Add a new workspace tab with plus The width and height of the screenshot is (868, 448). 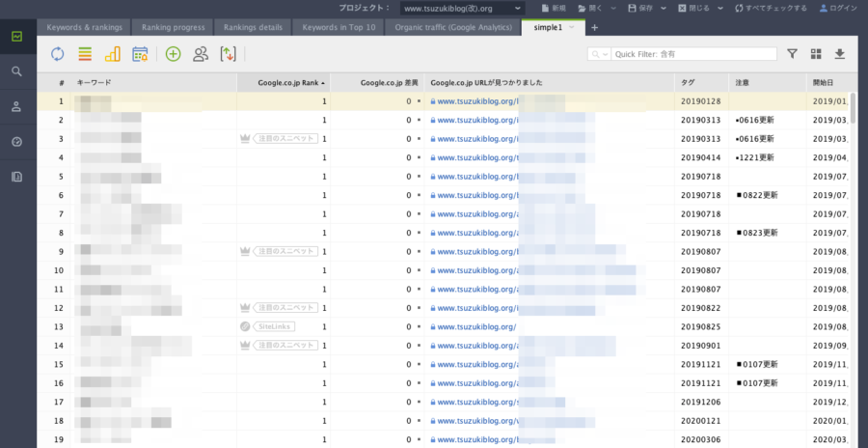[x=594, y=27]
